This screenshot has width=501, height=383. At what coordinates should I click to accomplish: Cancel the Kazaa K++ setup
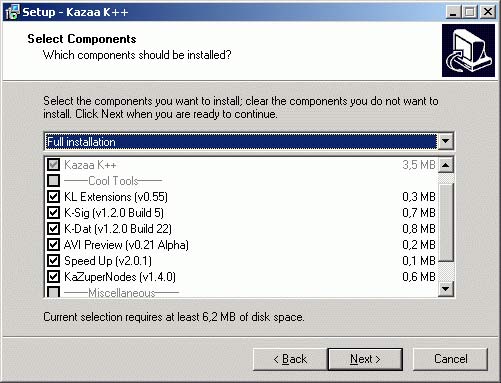(x=451, y=359)
